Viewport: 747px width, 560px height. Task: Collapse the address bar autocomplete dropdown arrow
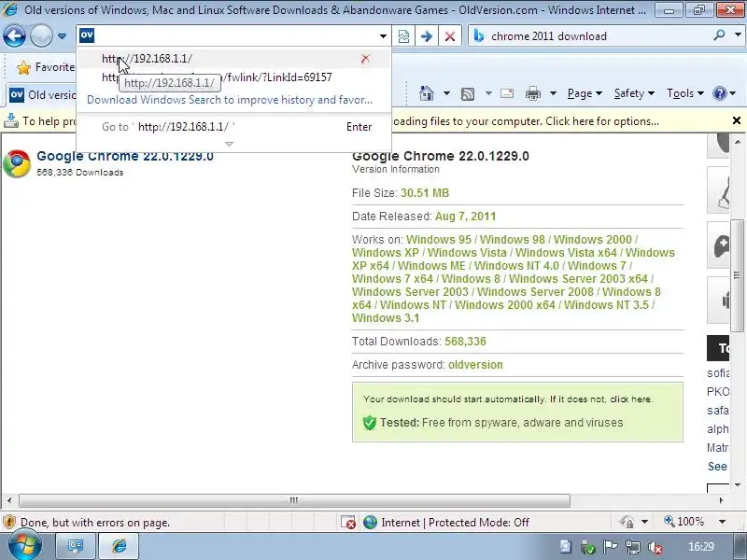pyautogui.click(x=383, y=36)
